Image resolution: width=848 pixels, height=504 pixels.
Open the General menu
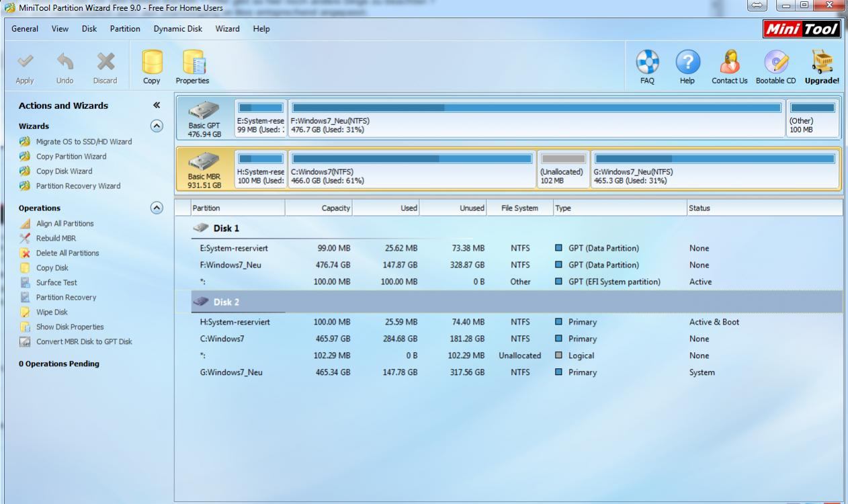point(25,29)
